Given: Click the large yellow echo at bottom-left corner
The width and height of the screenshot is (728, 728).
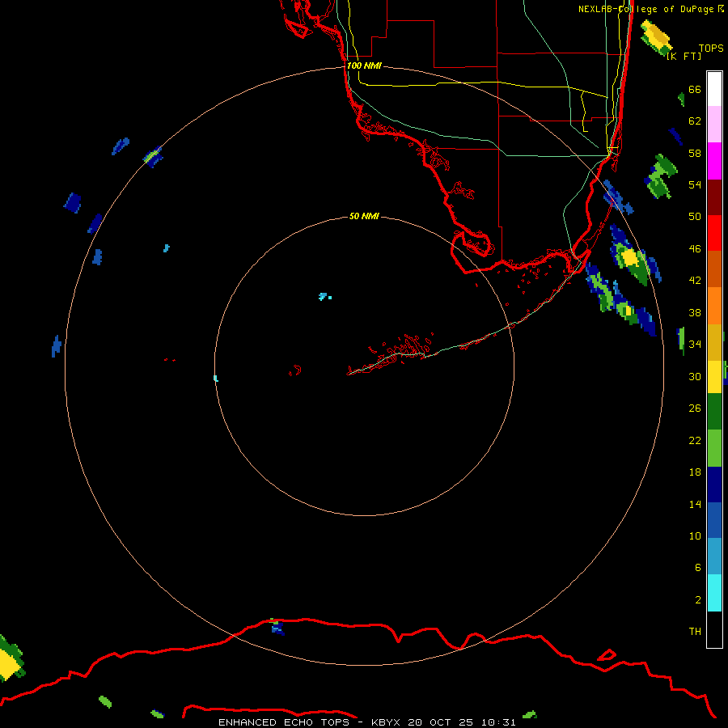Looking at the screenshot, I should [x=9, y=665].
